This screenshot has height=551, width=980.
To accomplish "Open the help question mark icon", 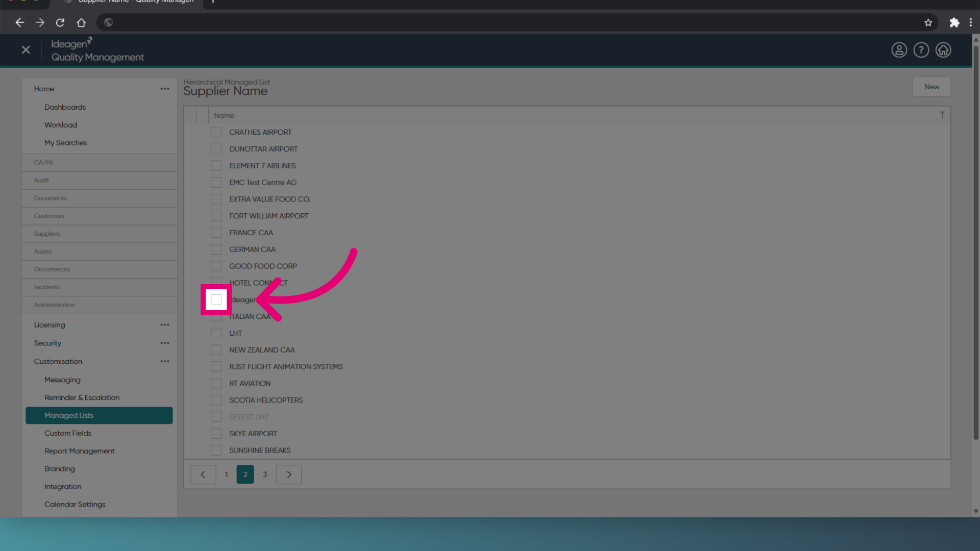I will pos(921,50).
